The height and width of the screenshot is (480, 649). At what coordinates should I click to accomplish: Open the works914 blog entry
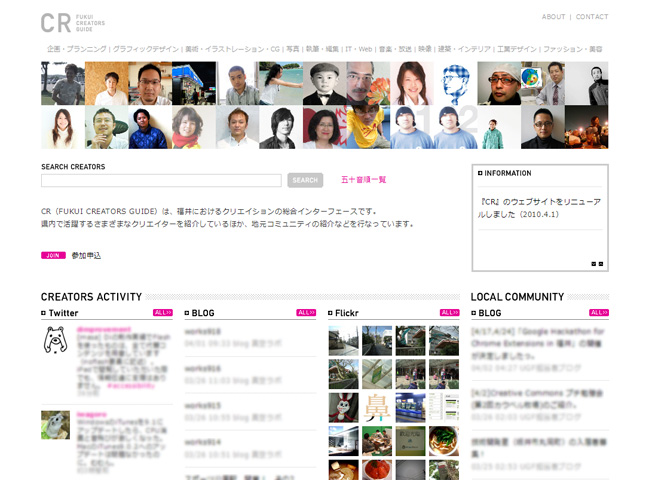pyautogui.click(x=202, y=442)
